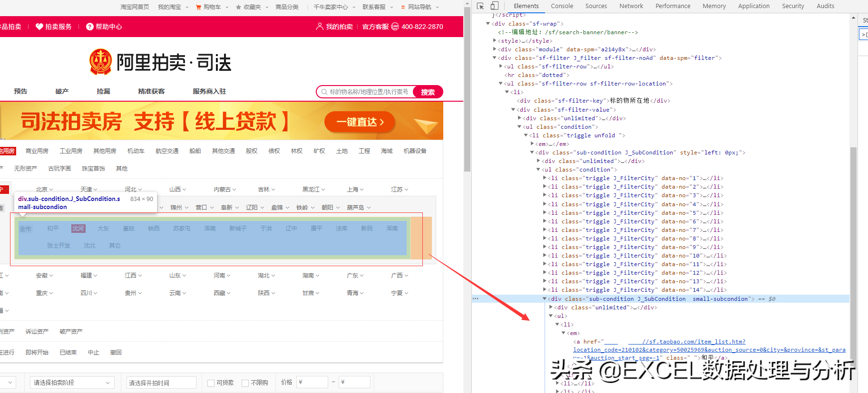Click the sf.taobao.com href link in DevTools
Image resolution: width=868 pixels, height=393 pixels.
tap(709, 350)
